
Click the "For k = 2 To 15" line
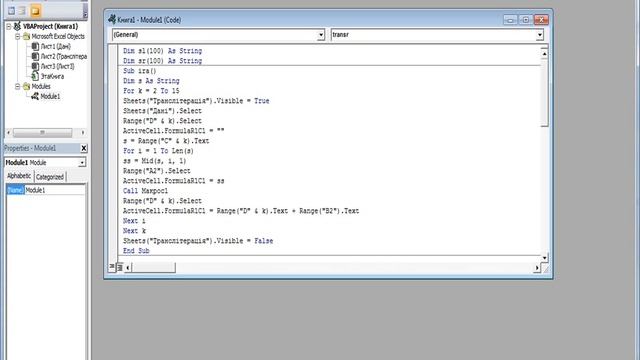point(151,91)
